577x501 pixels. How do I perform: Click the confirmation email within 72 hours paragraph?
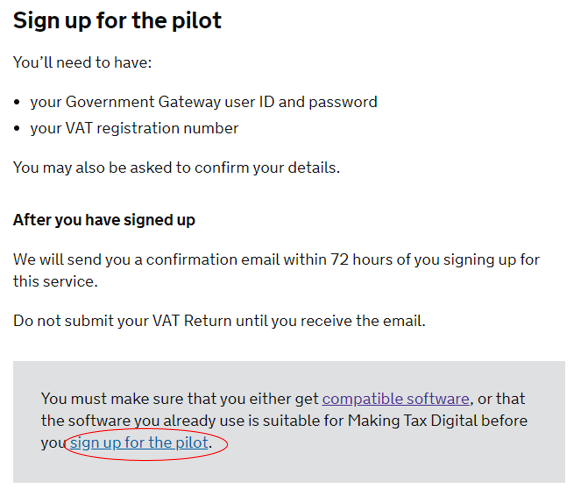[x=276, y=271]
